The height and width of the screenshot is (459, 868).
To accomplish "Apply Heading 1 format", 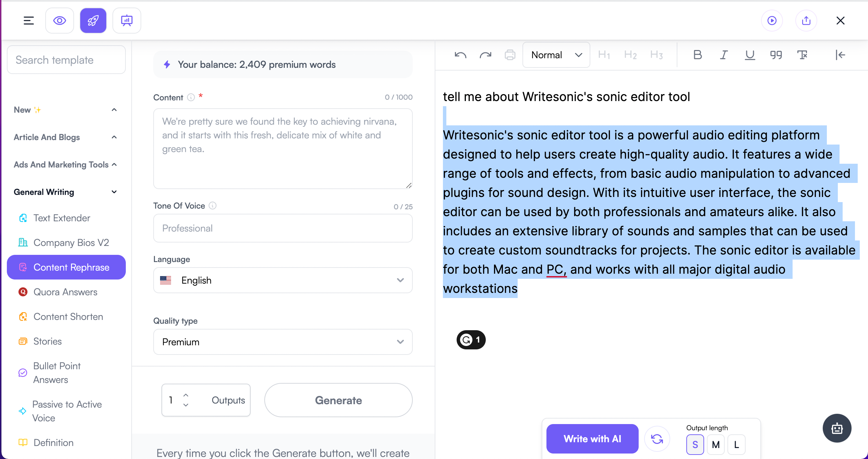I will pos(604,55).
